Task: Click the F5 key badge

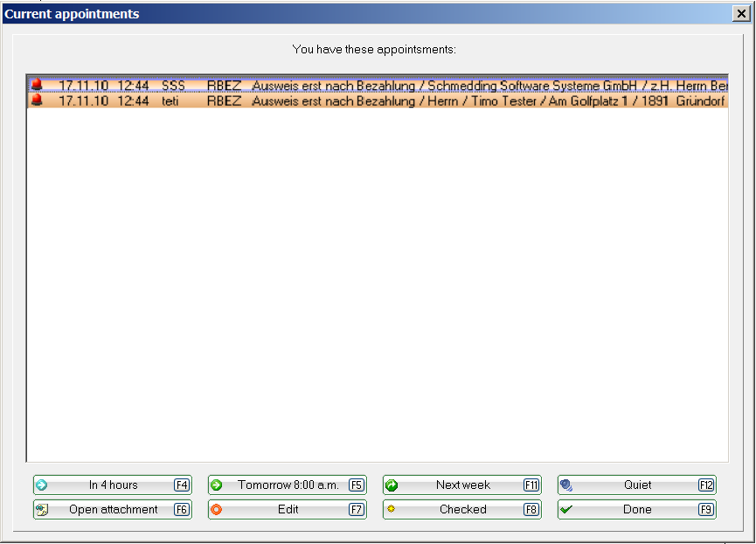Action: click(357, 485)
